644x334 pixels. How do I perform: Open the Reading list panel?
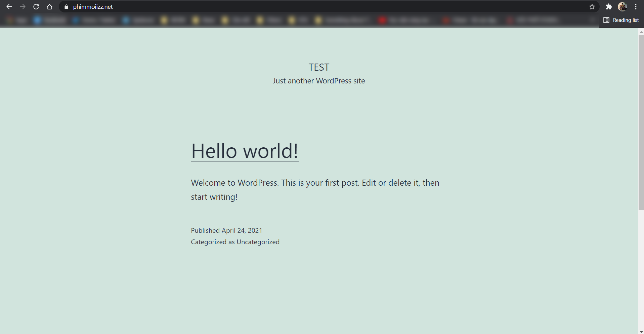click(x=621, y=20)
